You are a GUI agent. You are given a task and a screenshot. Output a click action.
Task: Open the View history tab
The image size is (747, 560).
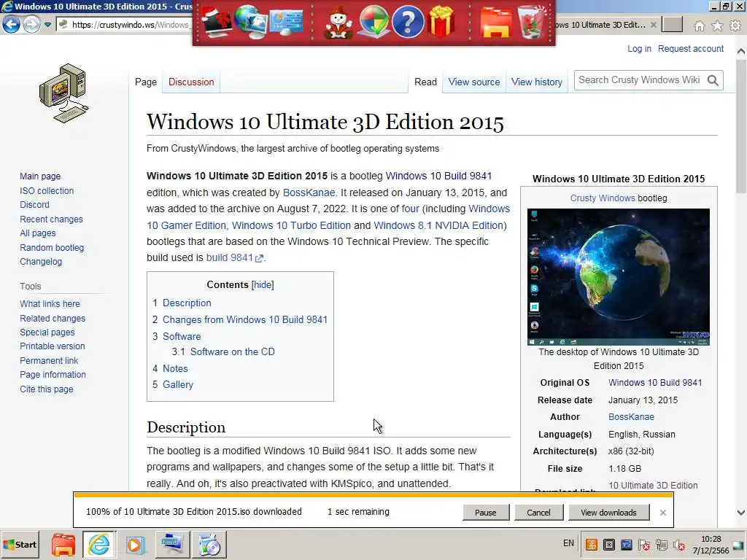coord(537,82)
